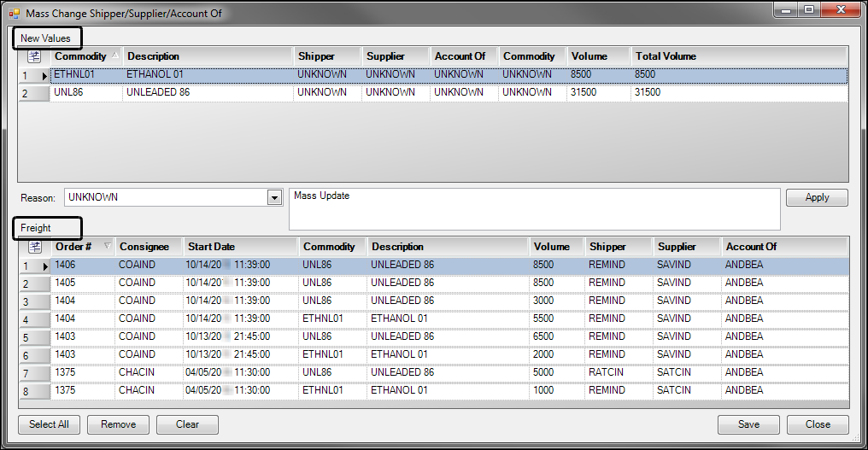The height and width of the screenshot is (450, 868).
Task: Click into the Mass Update comment field
Action: [534, 209]
